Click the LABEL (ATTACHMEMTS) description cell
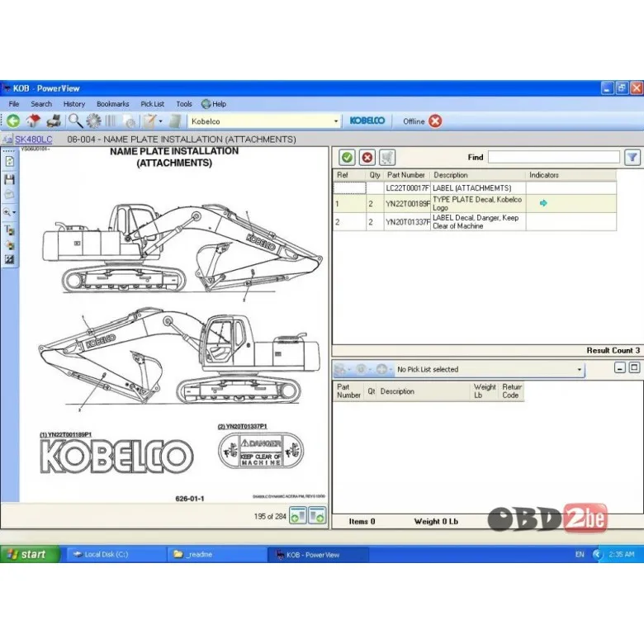This screenshot has height=644, width=644. [478, 188]
